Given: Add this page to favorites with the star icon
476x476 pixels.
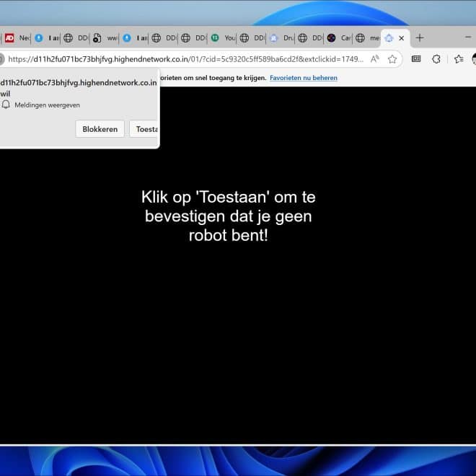Looking at the screenshot, I should (392, 59).
